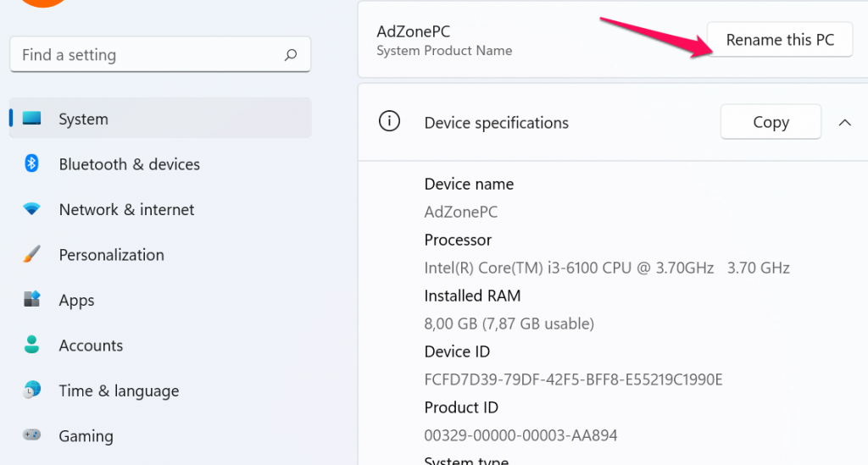Click the Device name label

(x=469, y=184)
